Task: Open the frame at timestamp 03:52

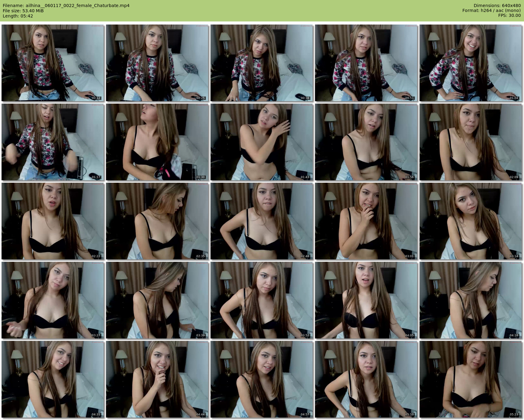Action: pyautogui.click(x=262, y=300)
